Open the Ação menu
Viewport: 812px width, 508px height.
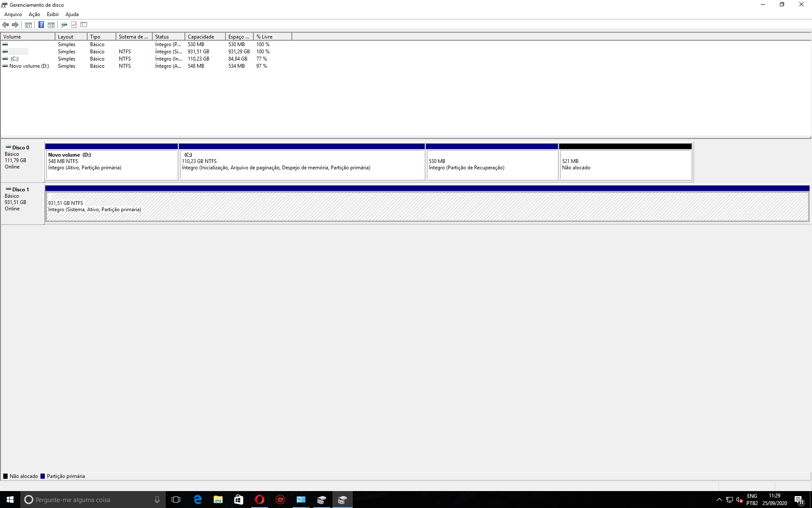click(34, 14)
